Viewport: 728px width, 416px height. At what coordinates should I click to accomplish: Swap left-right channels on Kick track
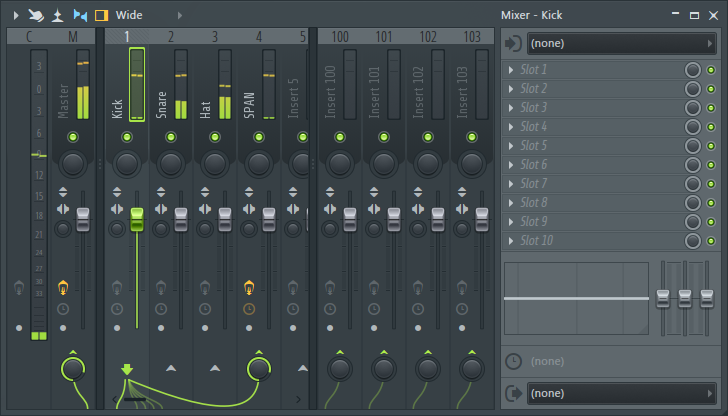point(117,209)
